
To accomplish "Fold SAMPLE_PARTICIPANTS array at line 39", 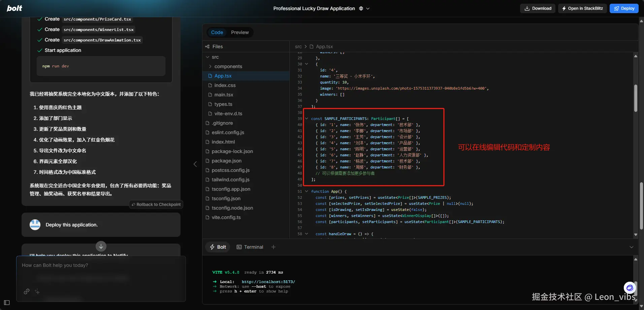I will [x=307, y=119].
